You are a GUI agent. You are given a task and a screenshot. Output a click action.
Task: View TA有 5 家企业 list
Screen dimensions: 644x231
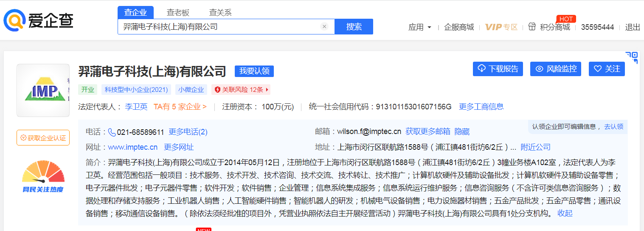point(180,107)
